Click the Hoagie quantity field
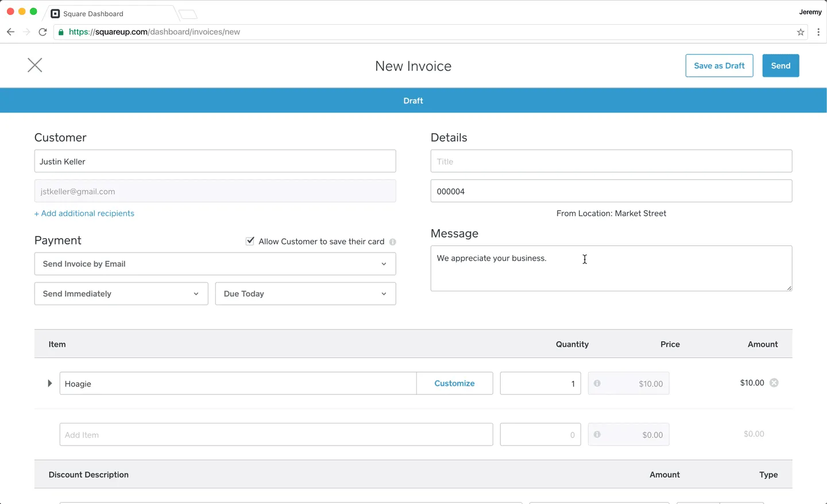Viewport: 827px width, 504px height. pos(540,383)
